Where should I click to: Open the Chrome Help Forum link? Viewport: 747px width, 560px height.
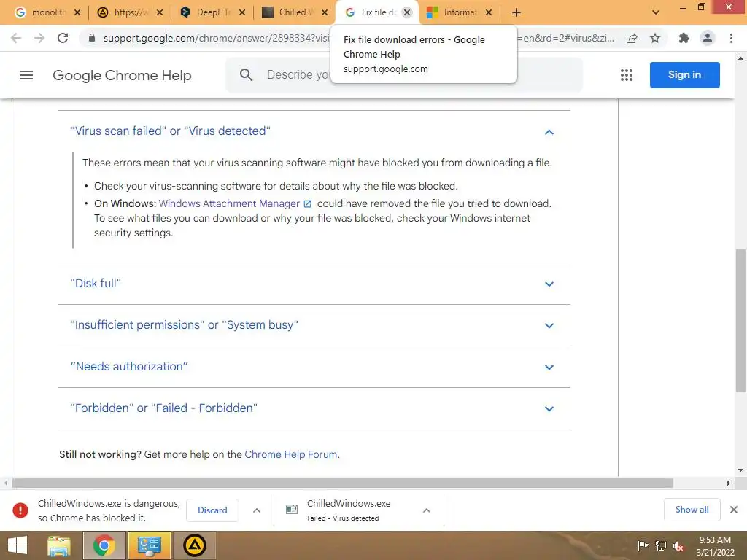(x=290, y=454)
